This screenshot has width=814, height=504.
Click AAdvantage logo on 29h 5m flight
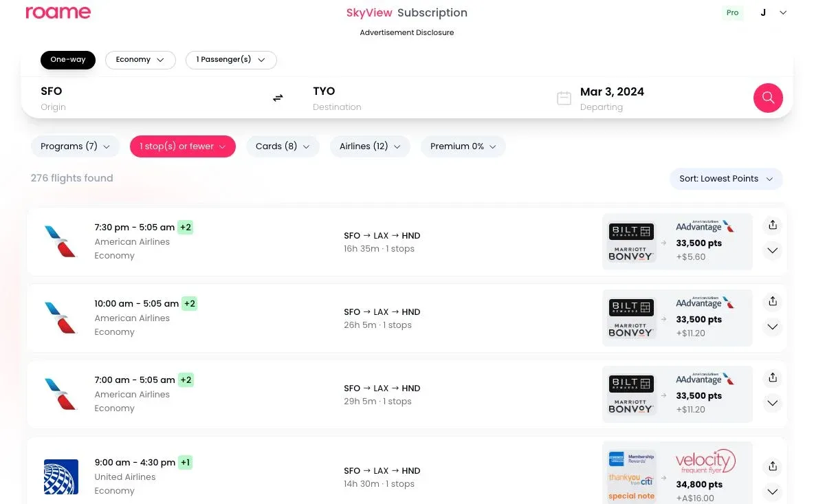tap(705, 378)
